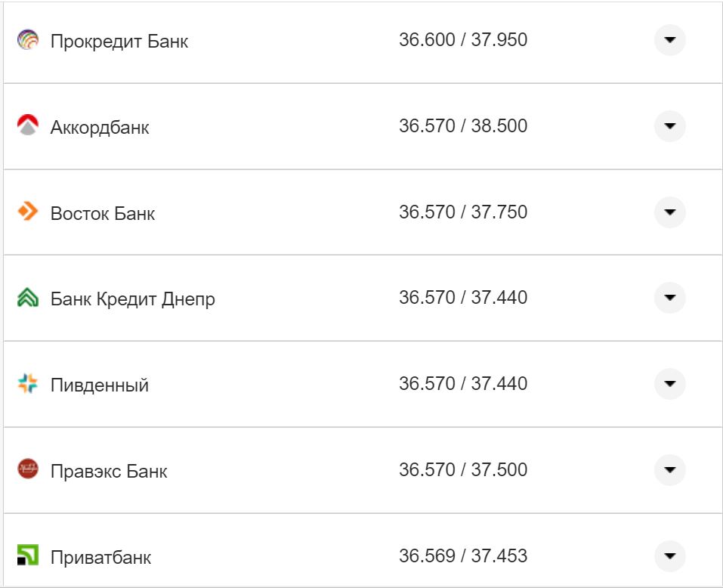Click the Банк Кредит Днепр green logo
Viewport: 723px width, 588px height.
click(x=29, y=298)
